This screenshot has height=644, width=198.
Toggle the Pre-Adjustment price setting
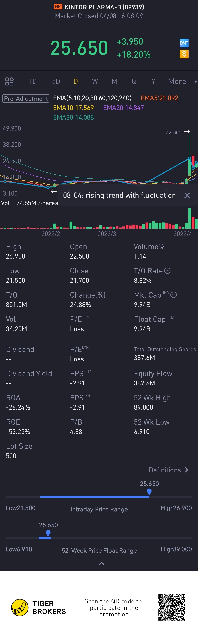click(x=26, y=99)
